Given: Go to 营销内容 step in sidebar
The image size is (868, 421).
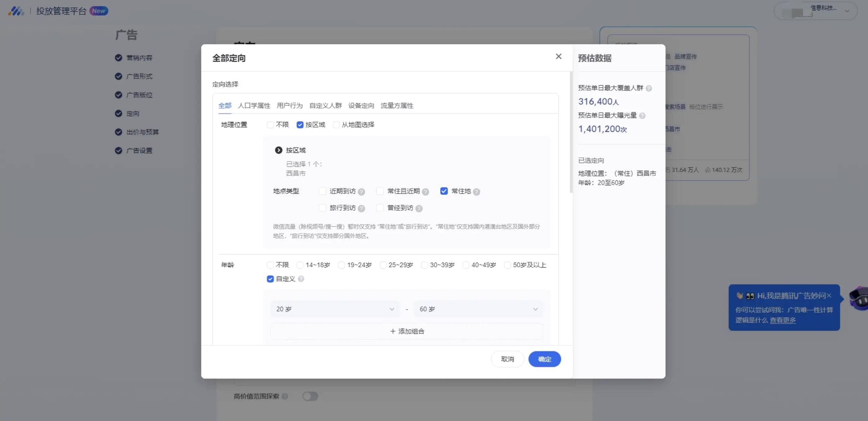Looking at the screenshot, I should [x=139, y=58].
